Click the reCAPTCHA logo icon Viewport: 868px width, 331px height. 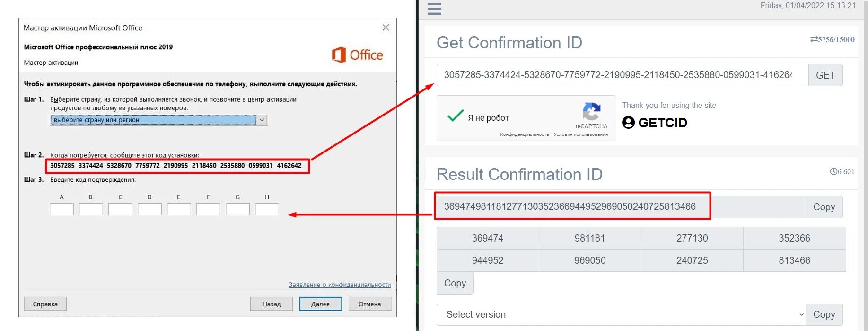pos(591,112)
